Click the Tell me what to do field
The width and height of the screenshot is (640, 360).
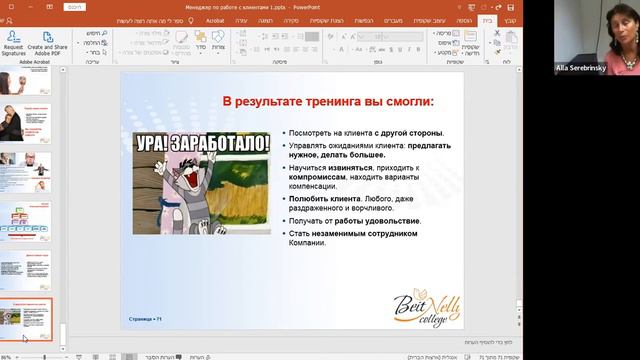[150, 20]
